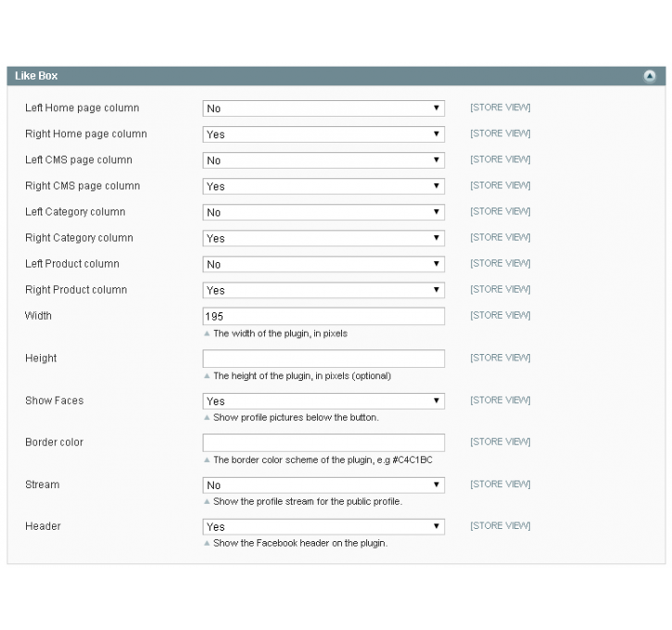Click the 'Right Category column' label

(80, 238)
